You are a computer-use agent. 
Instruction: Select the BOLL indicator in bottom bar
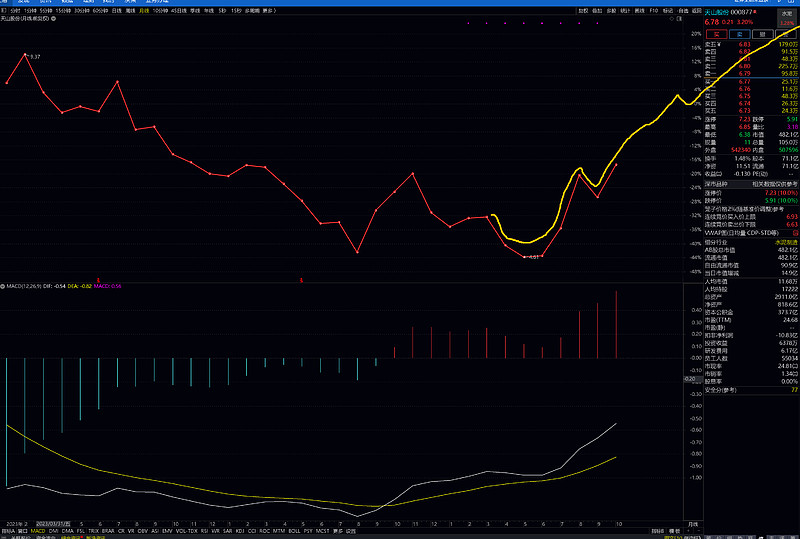[305, 531]
